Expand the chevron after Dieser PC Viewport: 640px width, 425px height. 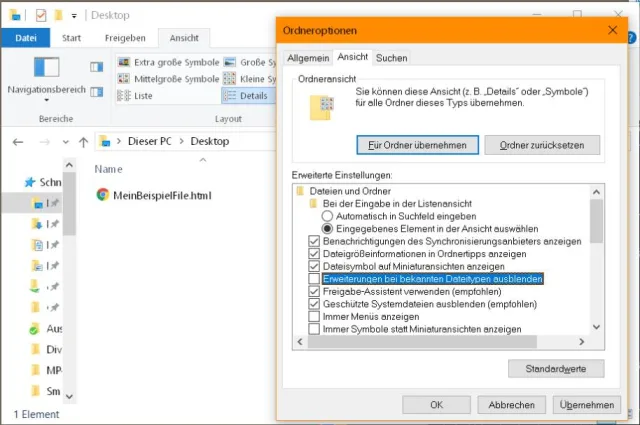point(181,141)
